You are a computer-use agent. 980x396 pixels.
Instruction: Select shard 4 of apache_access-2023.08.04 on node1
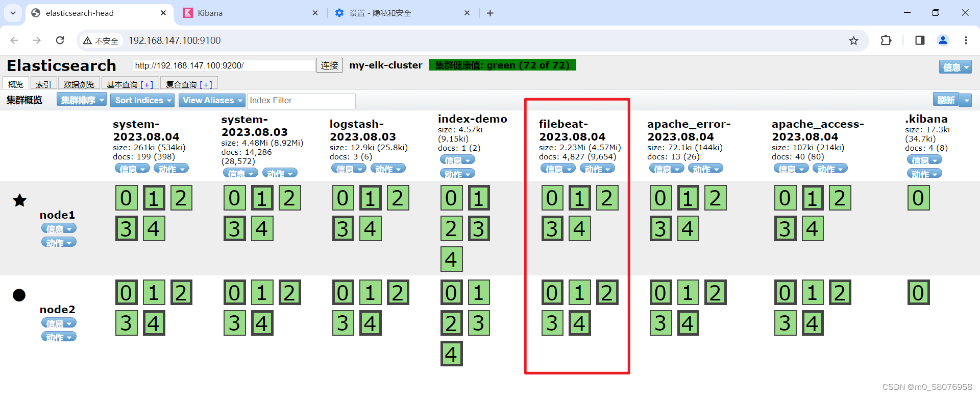tap(813, 228)
